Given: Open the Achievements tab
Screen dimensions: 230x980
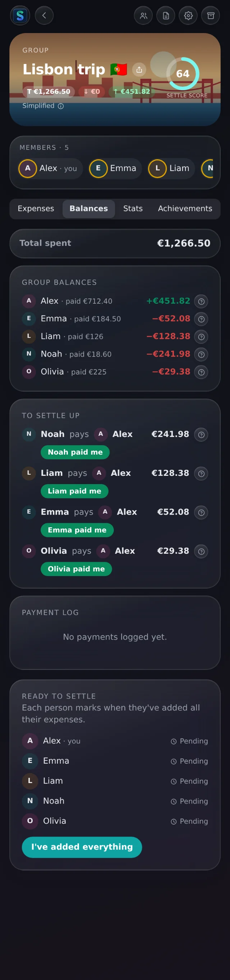Looking at the screenshot, I should click(185, 208).
